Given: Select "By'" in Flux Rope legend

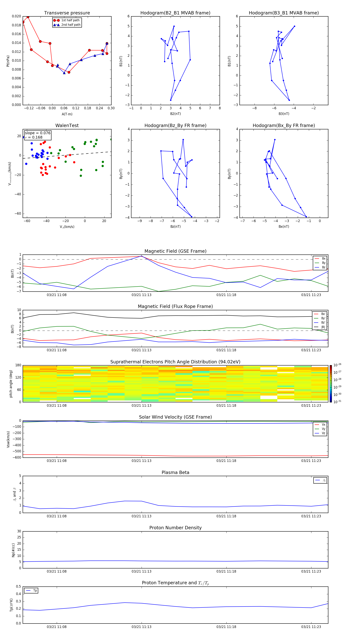Looking at the screenshot, I should [320, 318].
